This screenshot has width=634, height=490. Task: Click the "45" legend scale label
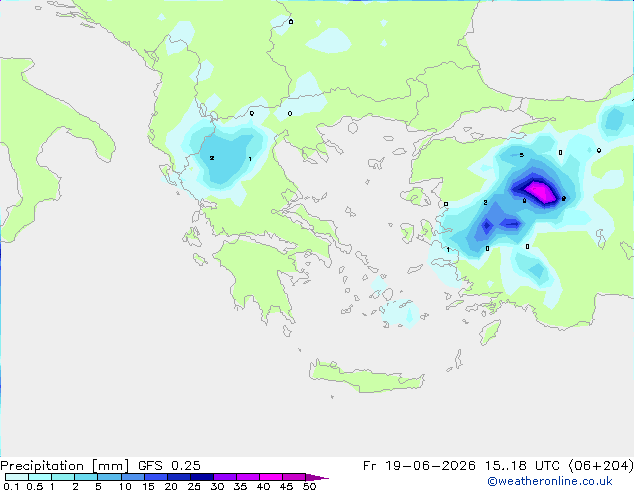(x=286, y=486)
